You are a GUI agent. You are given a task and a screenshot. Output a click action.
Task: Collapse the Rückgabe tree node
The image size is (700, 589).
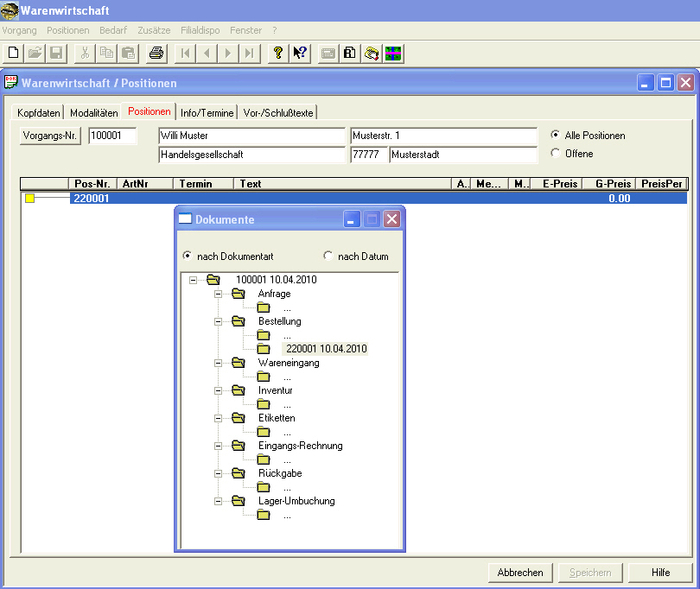click(x=218, y=474)
